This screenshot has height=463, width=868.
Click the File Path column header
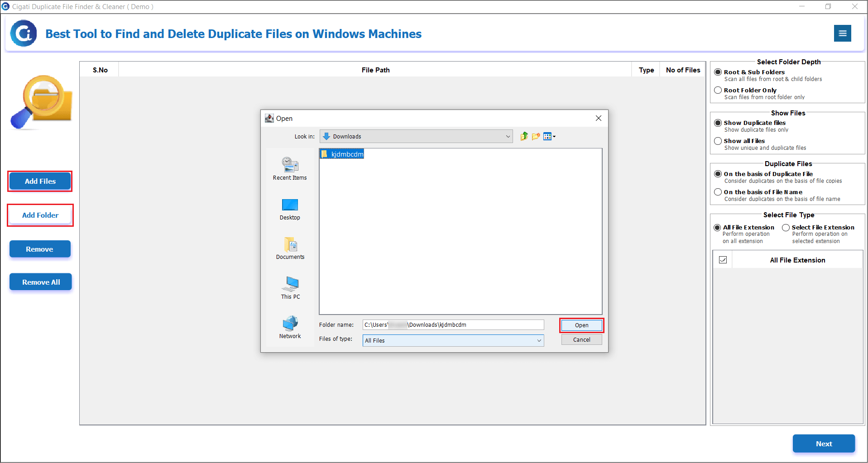pyautogui.click(x=375, y=70)
